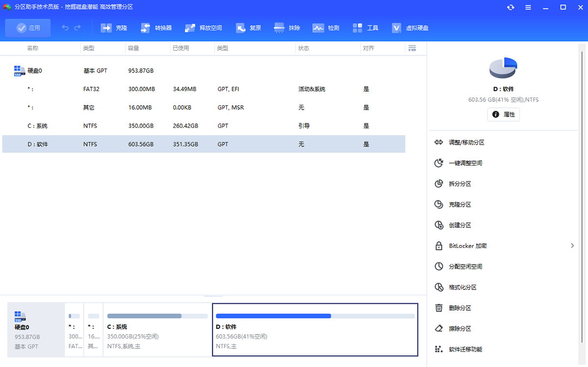The height and width of the screenshot is (367, 588).
Task: Select the 硬盘0 disk row
Action: [204, 71]
